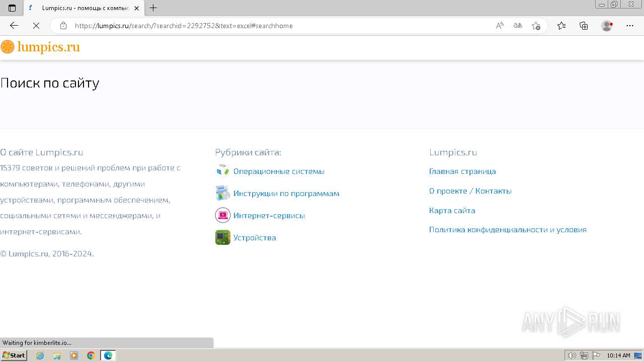Open the tab actions menu icon

pos(12,8)
